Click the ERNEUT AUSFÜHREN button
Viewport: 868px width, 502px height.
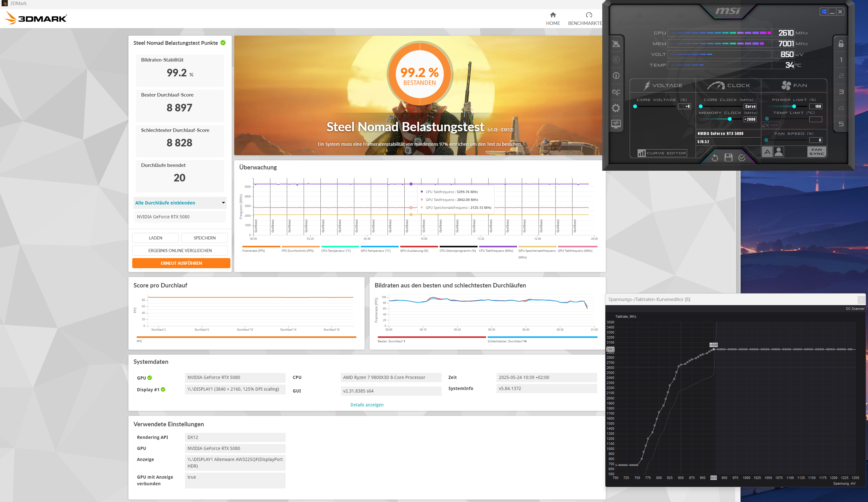pyautogui.click(x=181, y=263)
